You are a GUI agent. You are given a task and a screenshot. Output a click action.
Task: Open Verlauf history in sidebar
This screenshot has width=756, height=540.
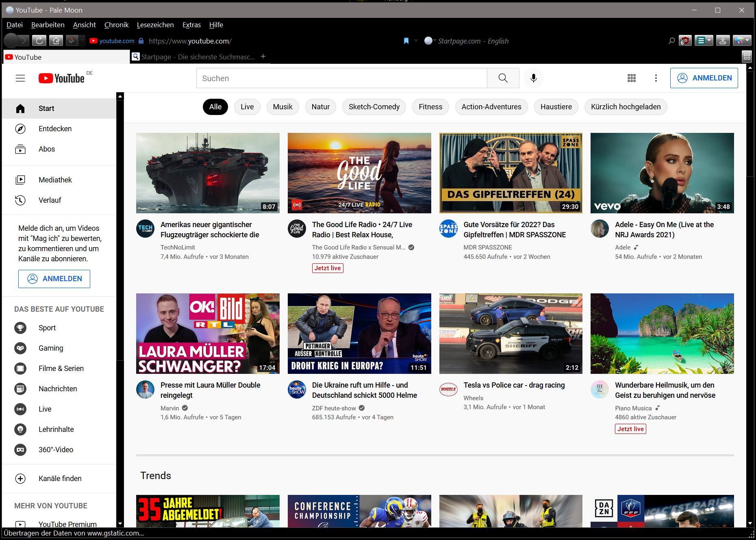pyautogui.click(x=59, y=200)
